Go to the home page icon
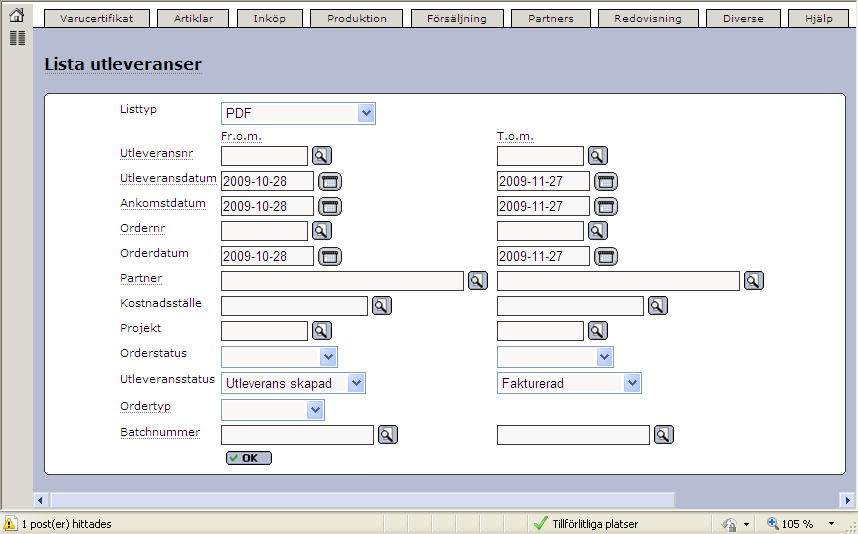 (x=17, y=15)
